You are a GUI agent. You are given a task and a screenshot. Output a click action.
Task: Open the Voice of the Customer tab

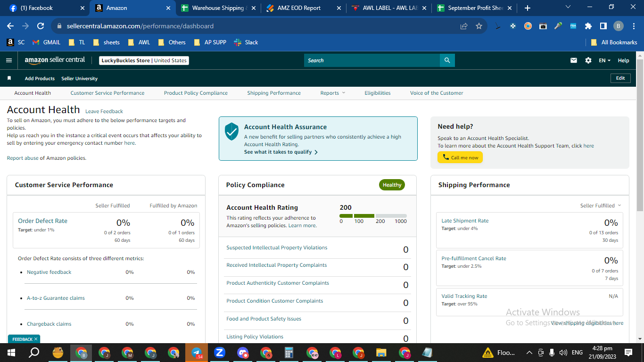(x=437, y=93)
